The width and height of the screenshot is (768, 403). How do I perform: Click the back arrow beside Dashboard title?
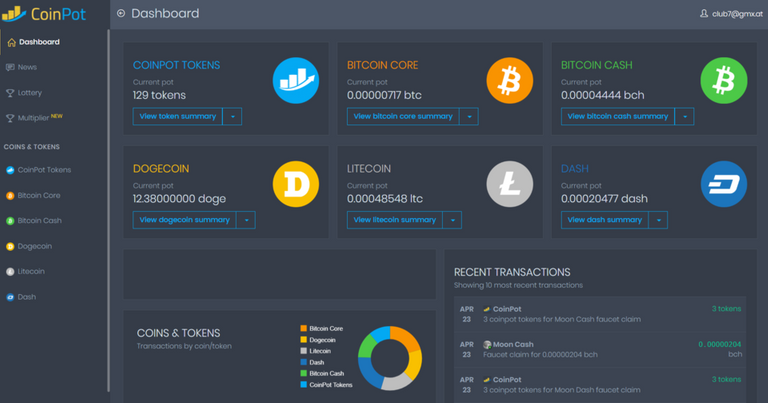click(x=121, y=13)
